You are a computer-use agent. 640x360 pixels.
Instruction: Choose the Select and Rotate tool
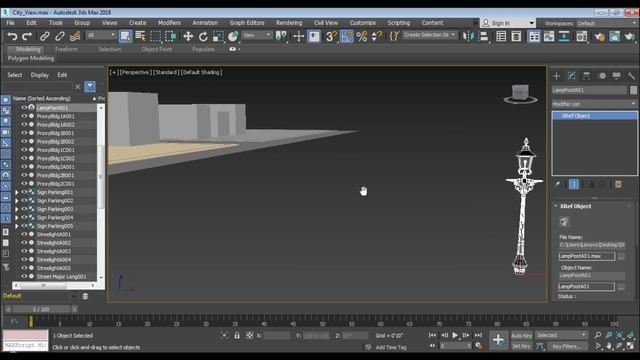(203, 37)
